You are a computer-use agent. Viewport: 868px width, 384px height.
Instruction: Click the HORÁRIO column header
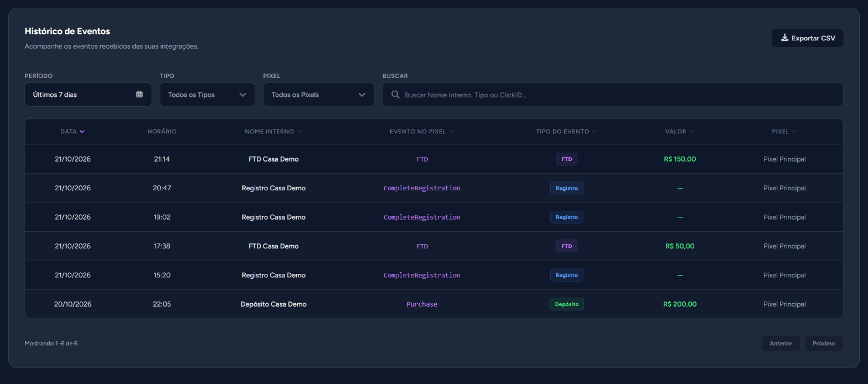pyautogui.click(x=162, y=132)
